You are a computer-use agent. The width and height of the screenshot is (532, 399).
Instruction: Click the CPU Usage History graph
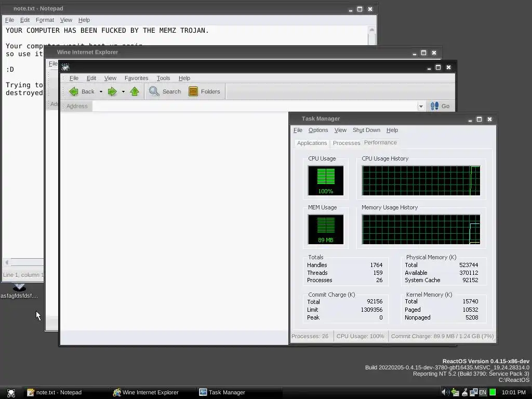[421, 180]
